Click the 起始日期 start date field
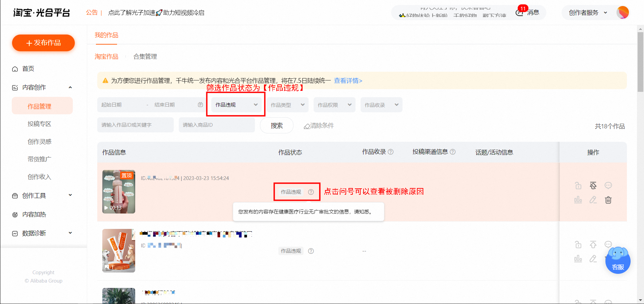 (121, 105)
